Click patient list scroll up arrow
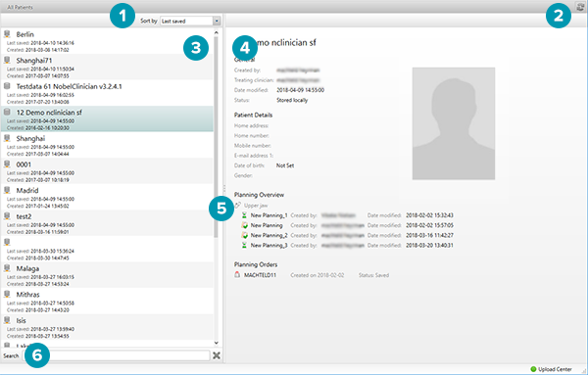 tap(216, 32)
